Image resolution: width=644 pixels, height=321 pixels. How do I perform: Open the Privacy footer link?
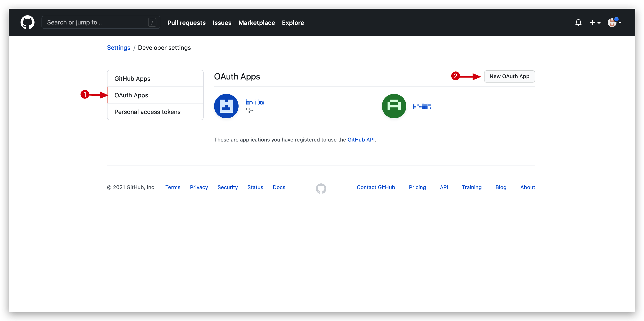199,187
